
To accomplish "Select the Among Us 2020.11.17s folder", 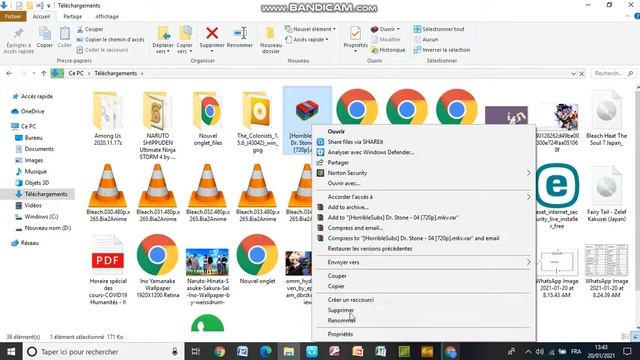I will coord(108,119).
